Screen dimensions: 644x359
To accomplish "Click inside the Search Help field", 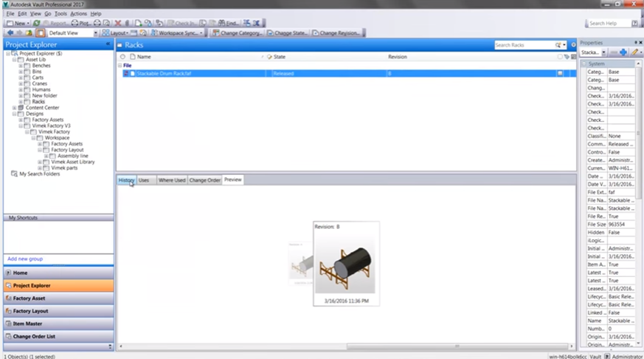I will click(x=609, y=24).
